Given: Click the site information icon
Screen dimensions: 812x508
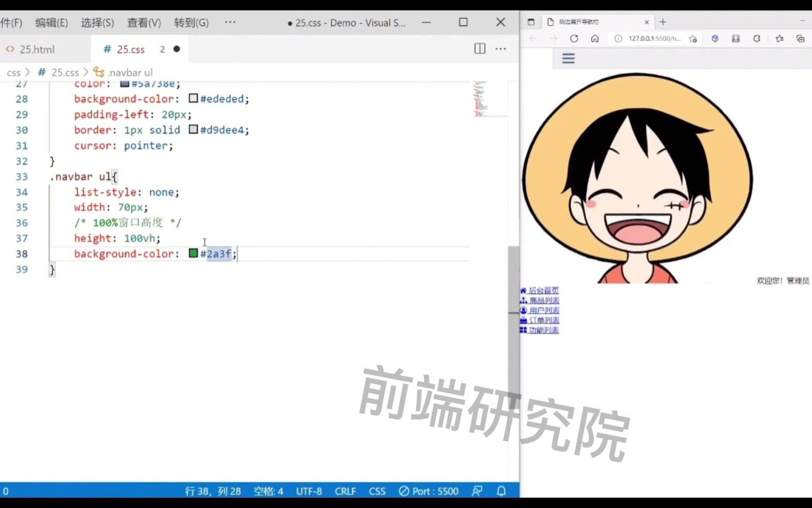Looking at the screenshot, I should coord(618,39).
